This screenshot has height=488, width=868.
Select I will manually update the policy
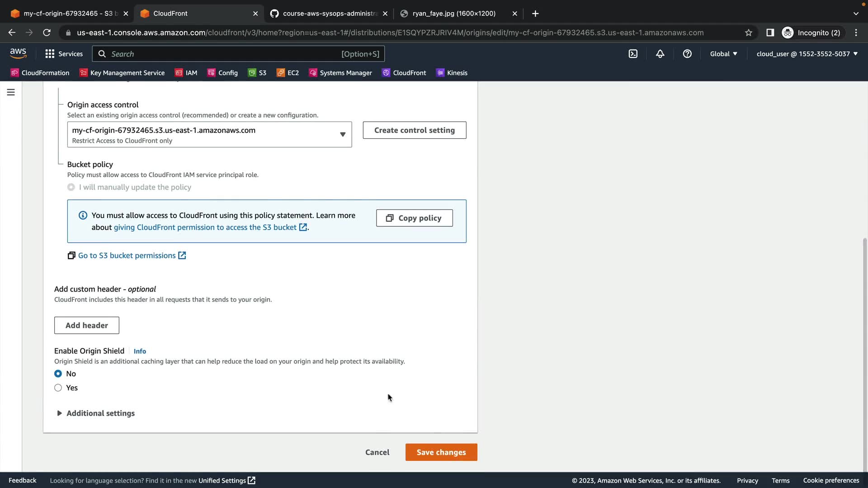pyautogui.click(x=71, y=187)
